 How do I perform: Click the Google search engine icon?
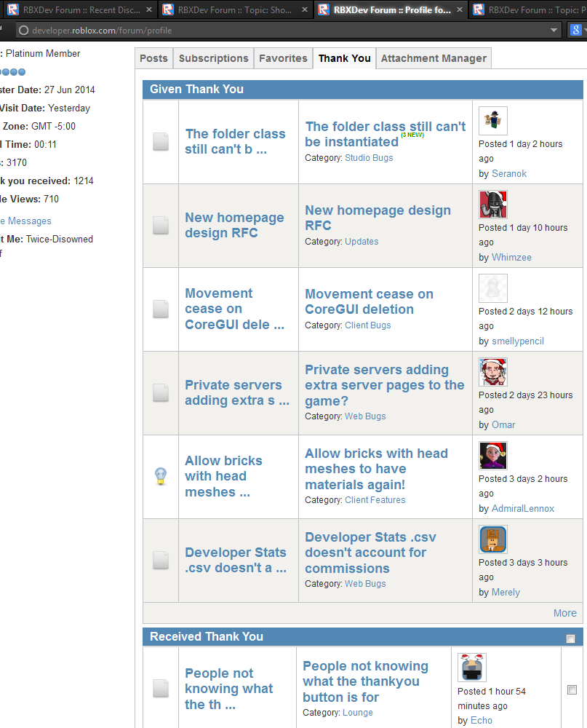[575, 30]
